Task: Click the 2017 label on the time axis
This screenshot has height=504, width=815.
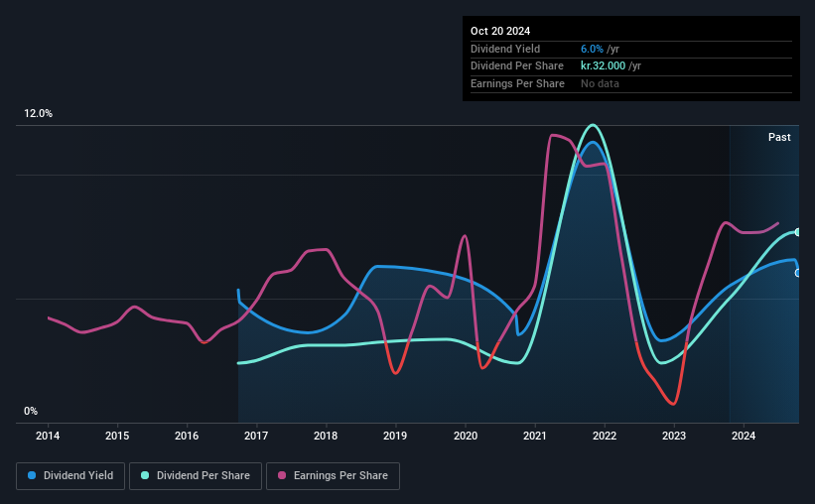Action: pos(256,436)
